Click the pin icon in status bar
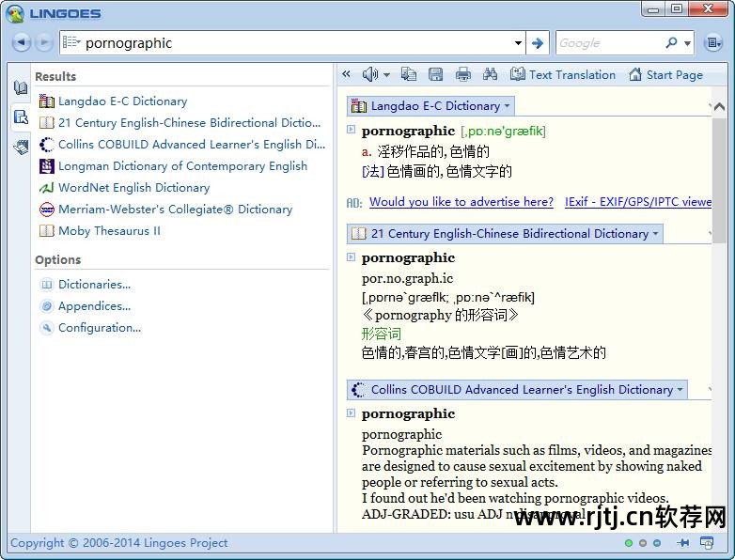This screenshot has width=735, height=560. 683,543
